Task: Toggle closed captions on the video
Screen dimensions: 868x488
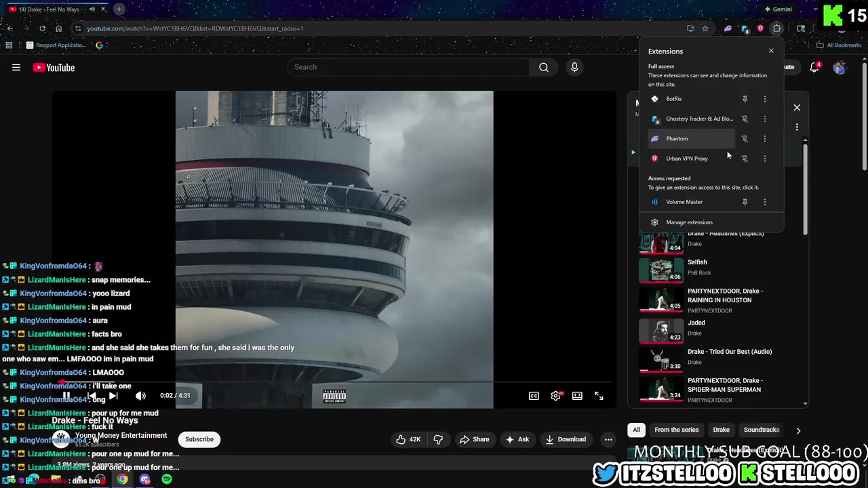Action: [534, 396]
